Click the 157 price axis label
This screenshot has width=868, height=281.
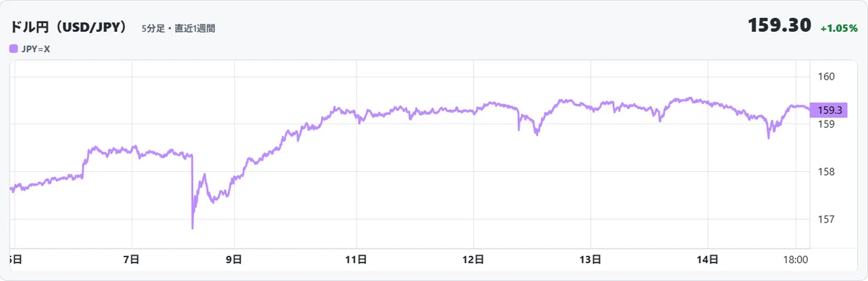(x=826, y=219)
